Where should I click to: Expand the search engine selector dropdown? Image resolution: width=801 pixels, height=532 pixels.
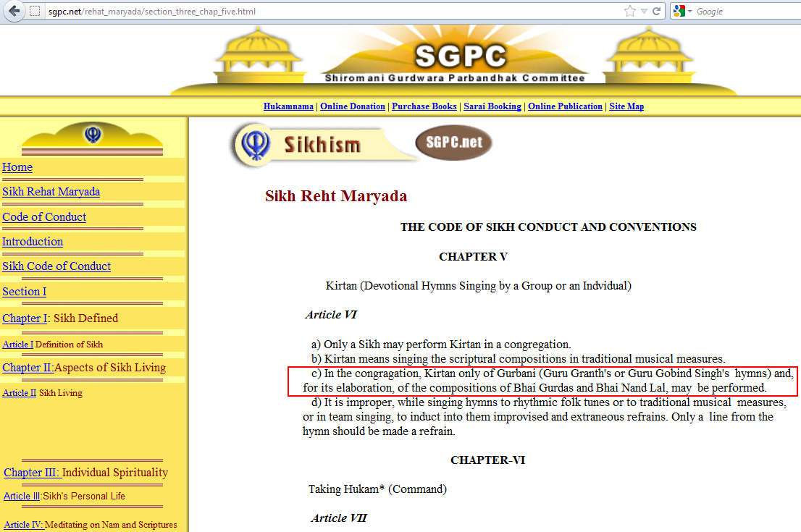pos(690,12)
